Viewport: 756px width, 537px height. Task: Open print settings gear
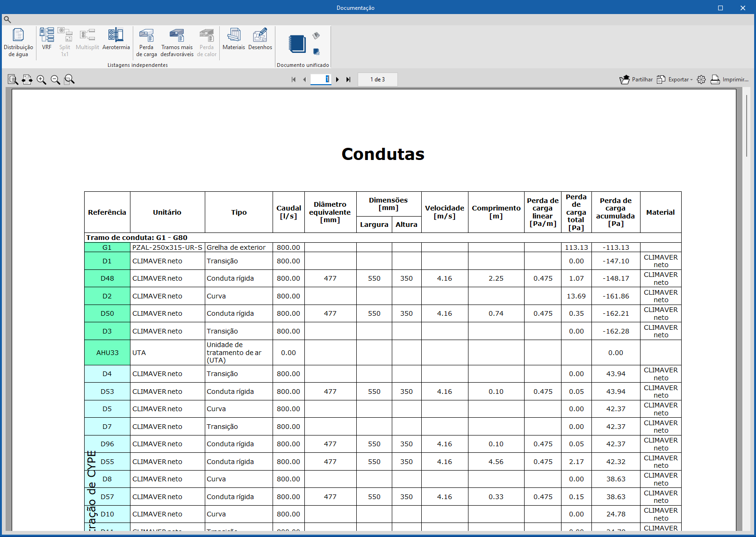click(x=701, y=80)
